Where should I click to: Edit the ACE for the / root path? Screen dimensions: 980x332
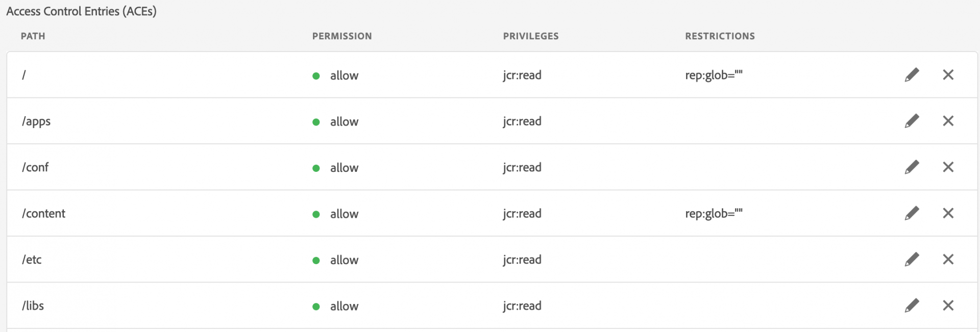913,74
